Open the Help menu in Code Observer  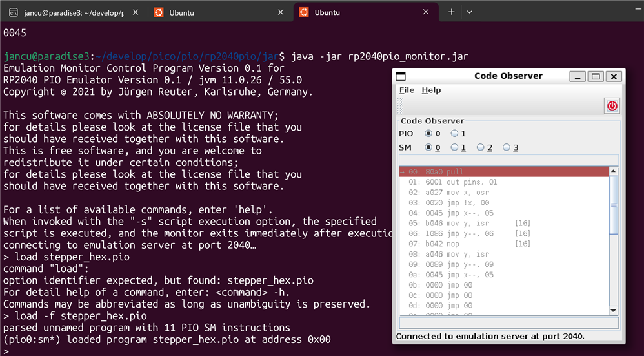point(431,90)
